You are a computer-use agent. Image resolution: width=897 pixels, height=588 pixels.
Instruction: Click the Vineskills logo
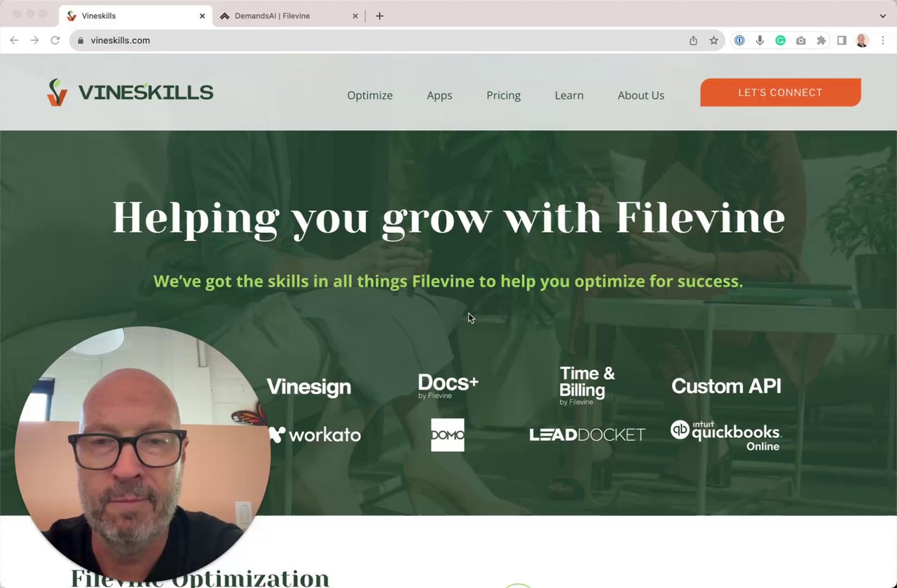point(130,92)
